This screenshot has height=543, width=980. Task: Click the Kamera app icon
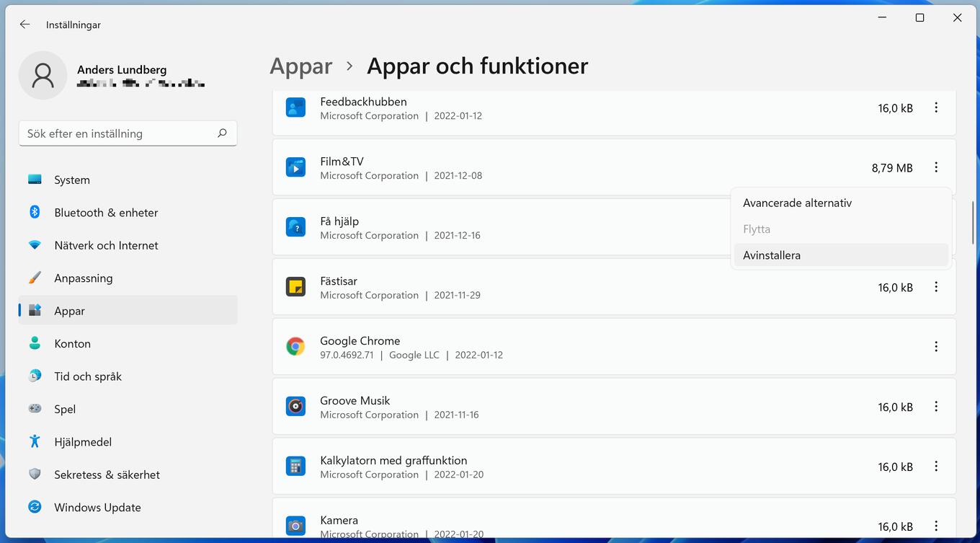coord(295,526)
